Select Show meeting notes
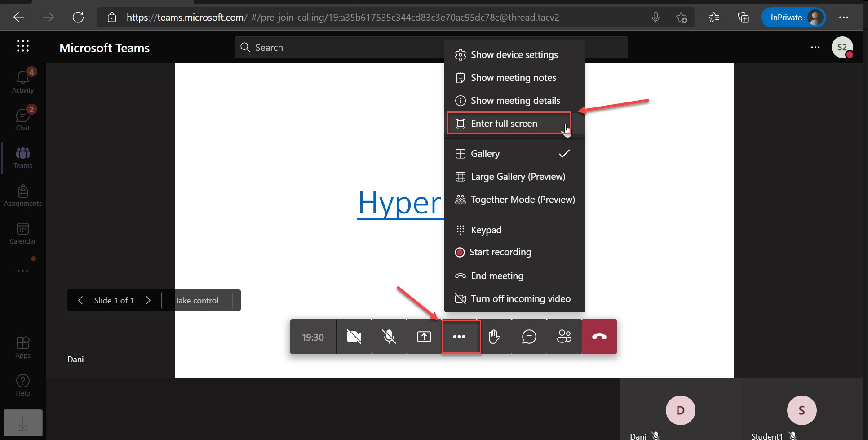 click(x=514, y=78)
